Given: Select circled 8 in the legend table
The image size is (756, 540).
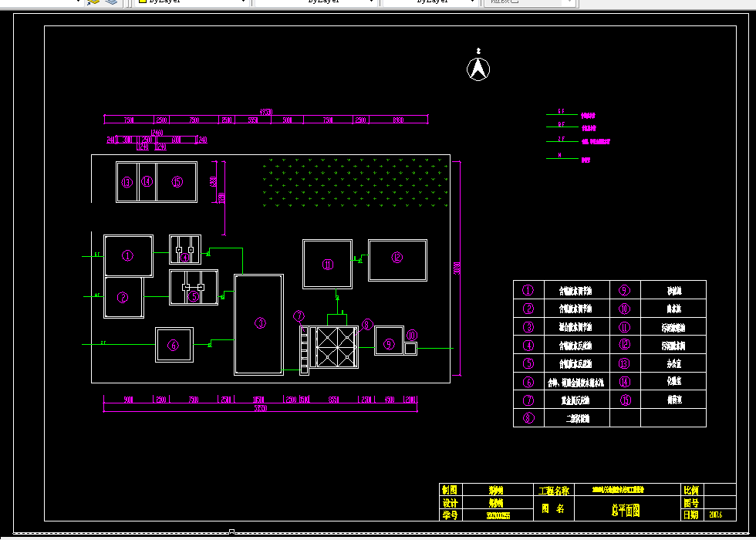Looking at the screenshot, I should pyautogui.click(x=528, y=418).
